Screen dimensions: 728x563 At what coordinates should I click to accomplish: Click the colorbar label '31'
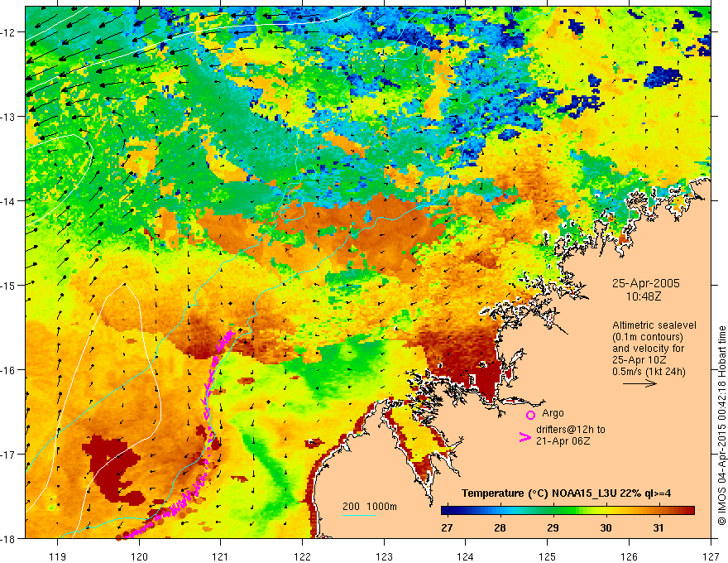658,528
